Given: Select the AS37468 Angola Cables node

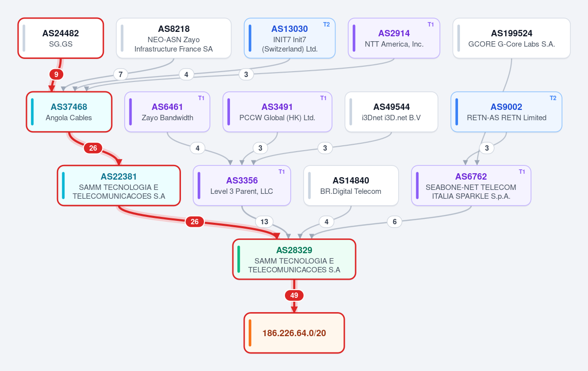Looking at the screenshot, I should click(69, 112).
